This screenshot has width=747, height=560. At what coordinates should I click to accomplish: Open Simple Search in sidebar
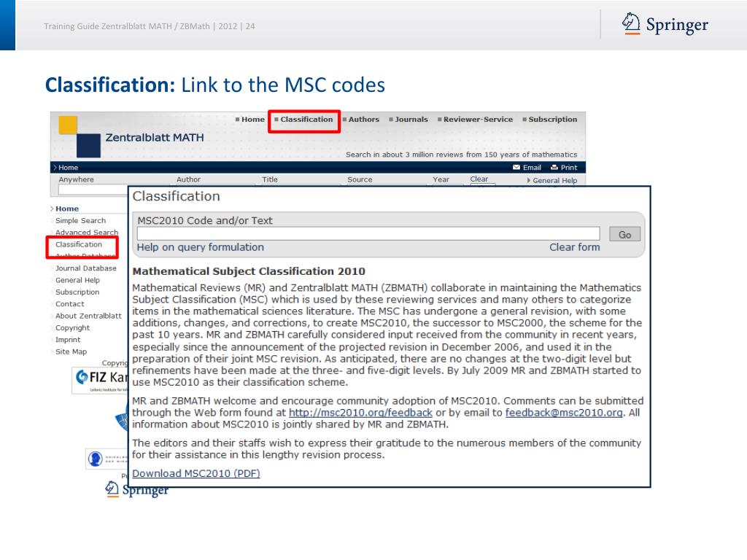80,220
